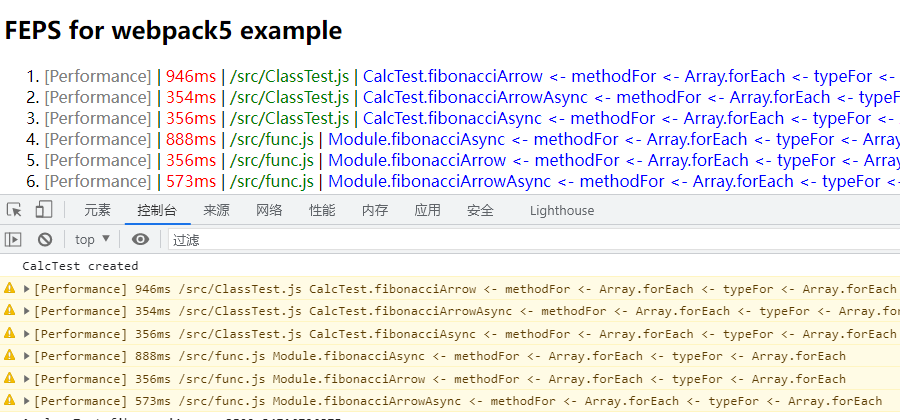
Task: Click blue Module.fibonacciArrow text in list item 5
Action: 417,161
